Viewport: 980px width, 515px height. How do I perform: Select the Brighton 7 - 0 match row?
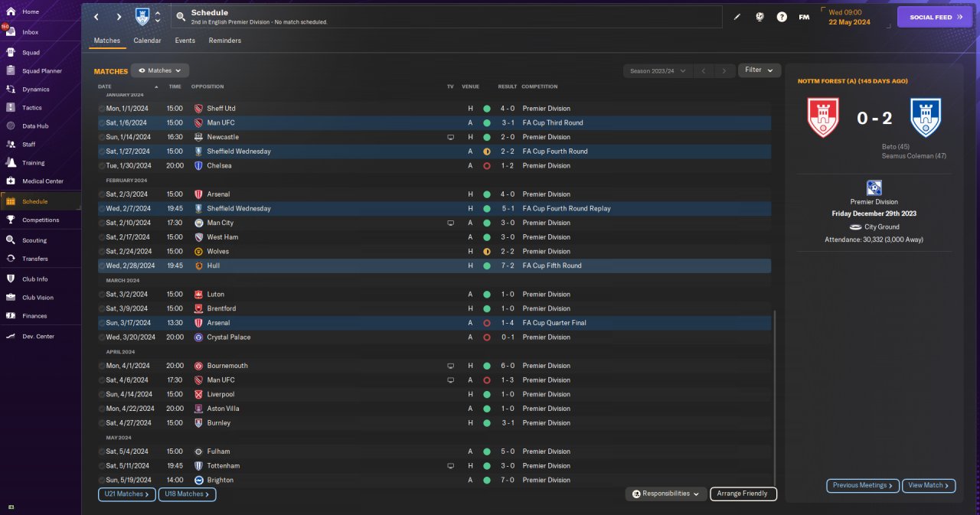coord(434,480)
